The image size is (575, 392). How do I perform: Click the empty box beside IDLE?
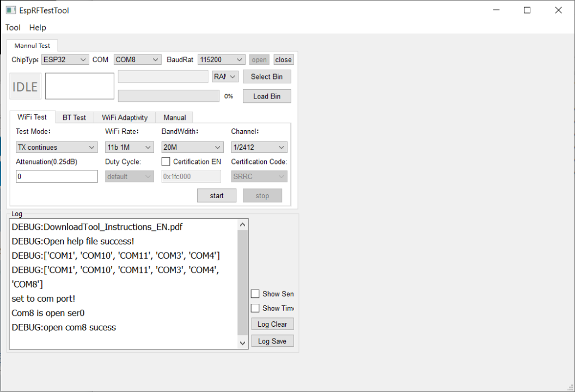[x=79, y=86]
